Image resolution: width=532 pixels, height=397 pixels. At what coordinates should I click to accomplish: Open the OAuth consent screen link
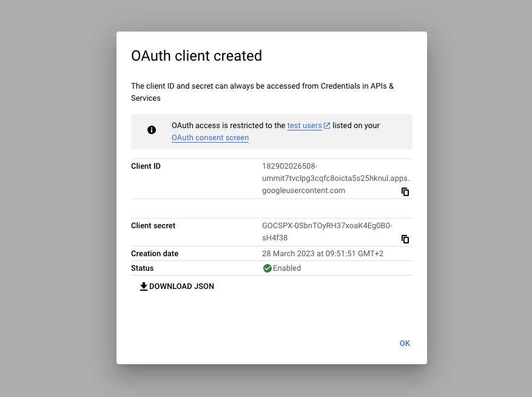[210, 138]
